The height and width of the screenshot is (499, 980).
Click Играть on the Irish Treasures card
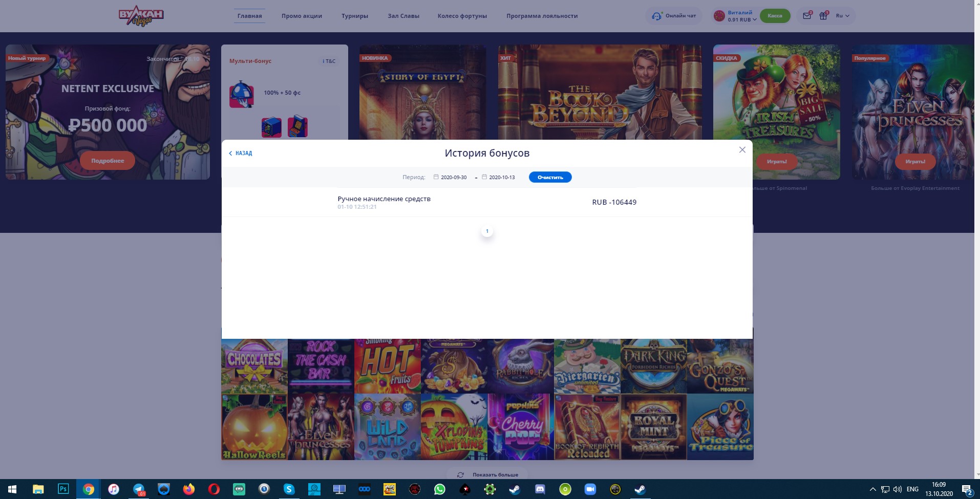coord(777,162)
